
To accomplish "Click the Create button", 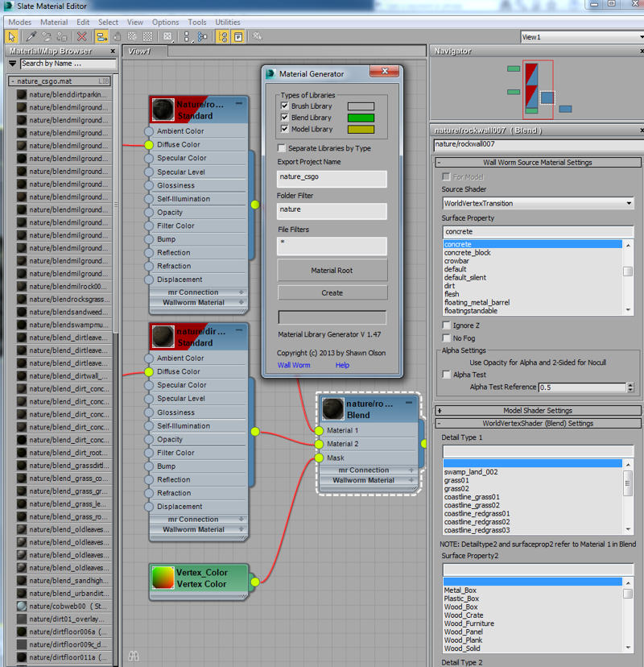I will 332,292.
